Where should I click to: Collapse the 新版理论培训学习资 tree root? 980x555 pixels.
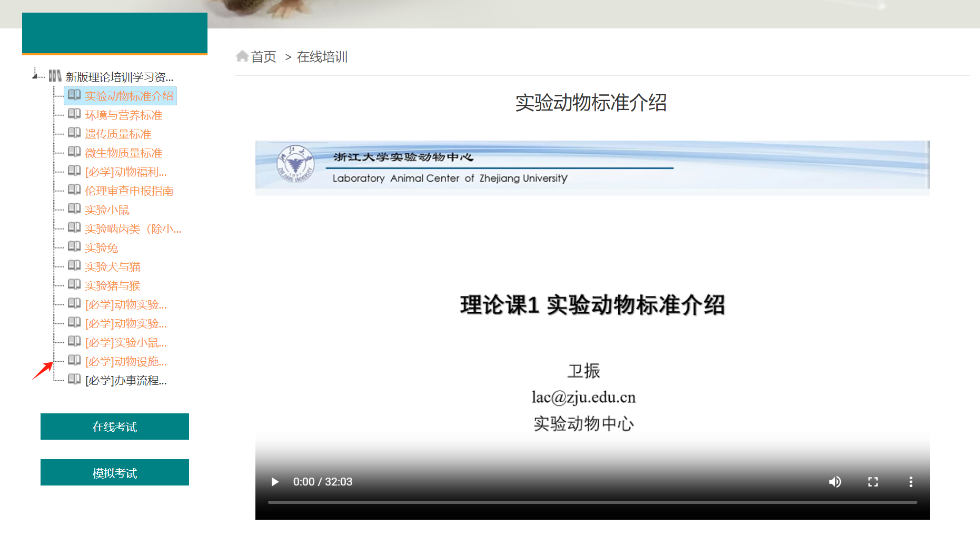[x=35, y=76]
